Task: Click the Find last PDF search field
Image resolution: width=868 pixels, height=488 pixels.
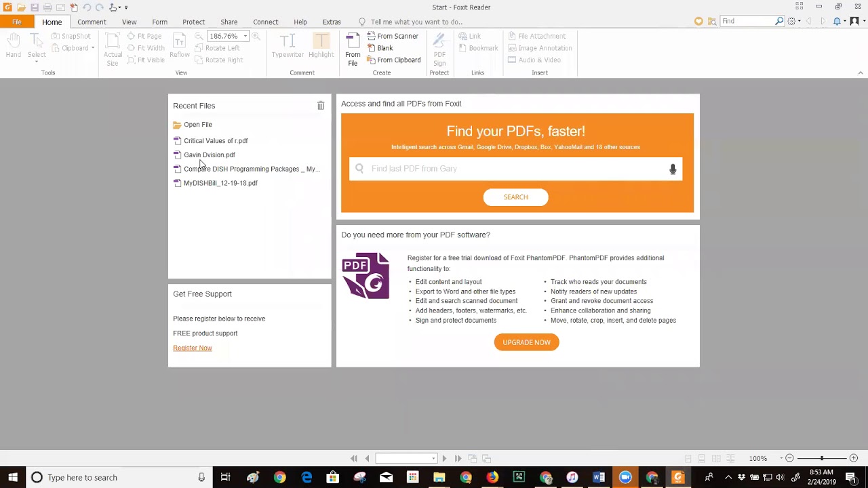Action: coord(515,169)
